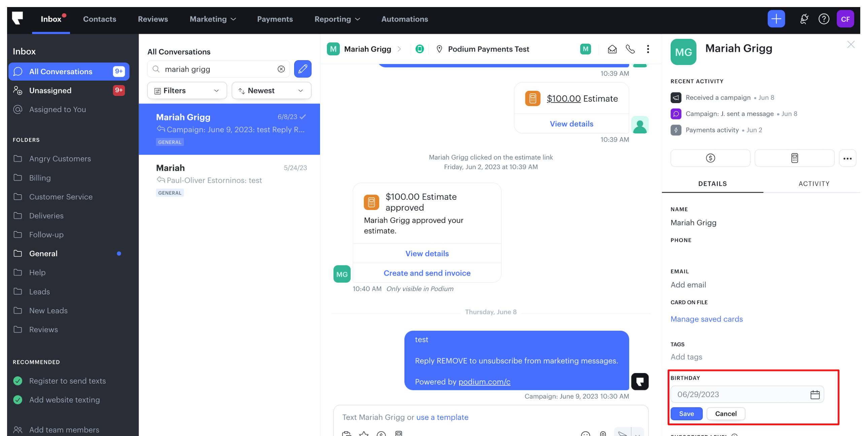The height and width of the screenshot is (436, 868).
Task: Open the calendar picker for Birthday field
Action: click(815, 394)
